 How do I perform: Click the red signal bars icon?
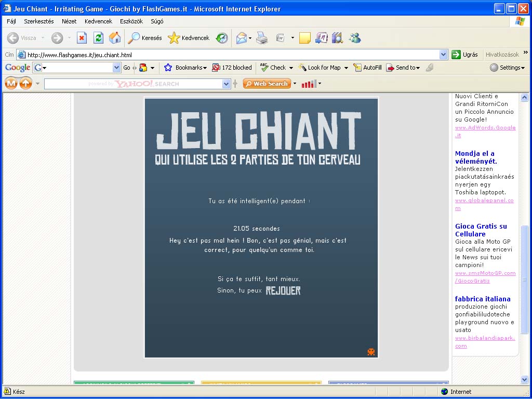(309, 84)
